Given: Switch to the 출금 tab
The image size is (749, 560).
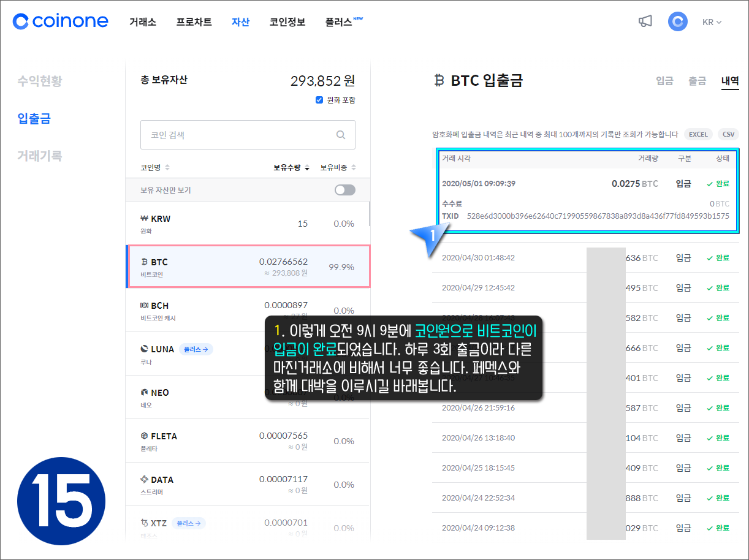Looking at the screenshot, I should [697, 81].
